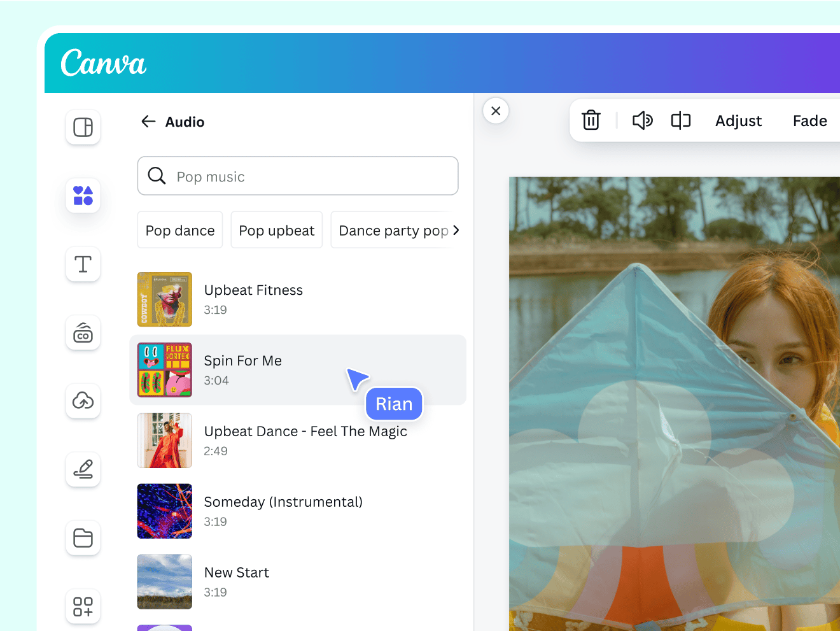Open the Fade audio option

pyautogui.click(x=809, y=121)
